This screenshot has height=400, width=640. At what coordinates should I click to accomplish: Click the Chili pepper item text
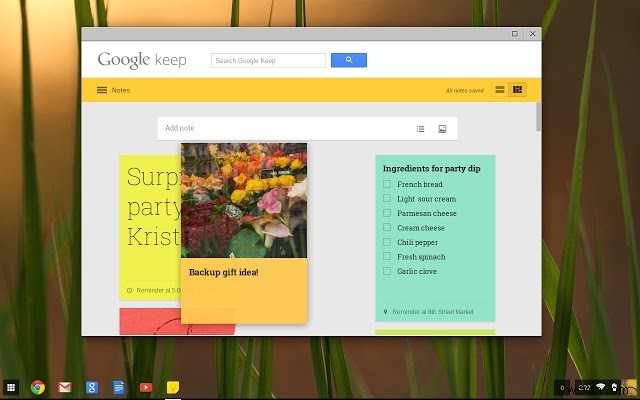click(x=417, y=242)
